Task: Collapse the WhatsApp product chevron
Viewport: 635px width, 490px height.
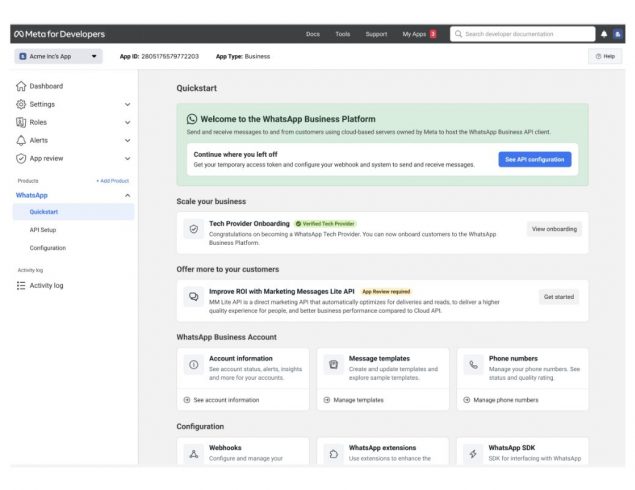Action: pyautogui.click(x=128, y=195)
